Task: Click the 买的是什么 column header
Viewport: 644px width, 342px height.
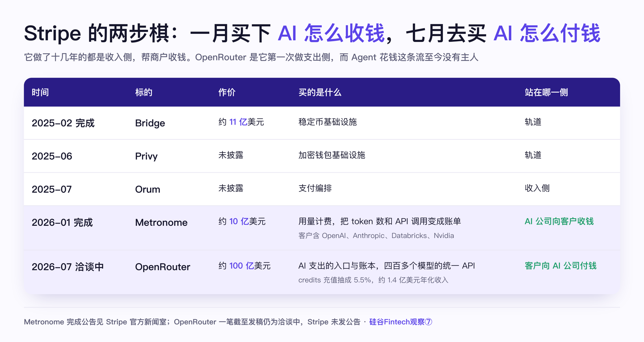Action: point(320,92)
